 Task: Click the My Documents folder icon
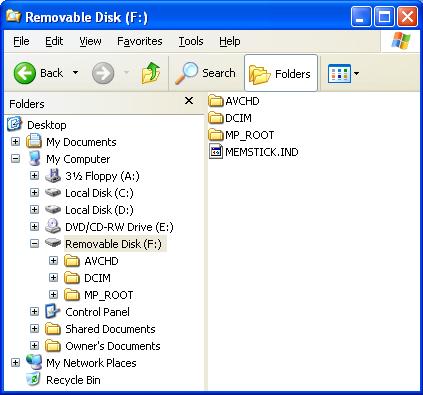point(34,141)
